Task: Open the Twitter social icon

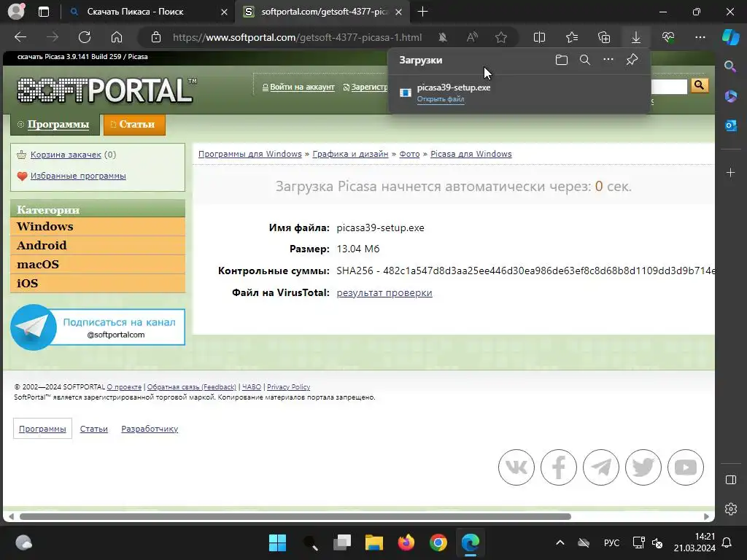Action: point(643,467)
